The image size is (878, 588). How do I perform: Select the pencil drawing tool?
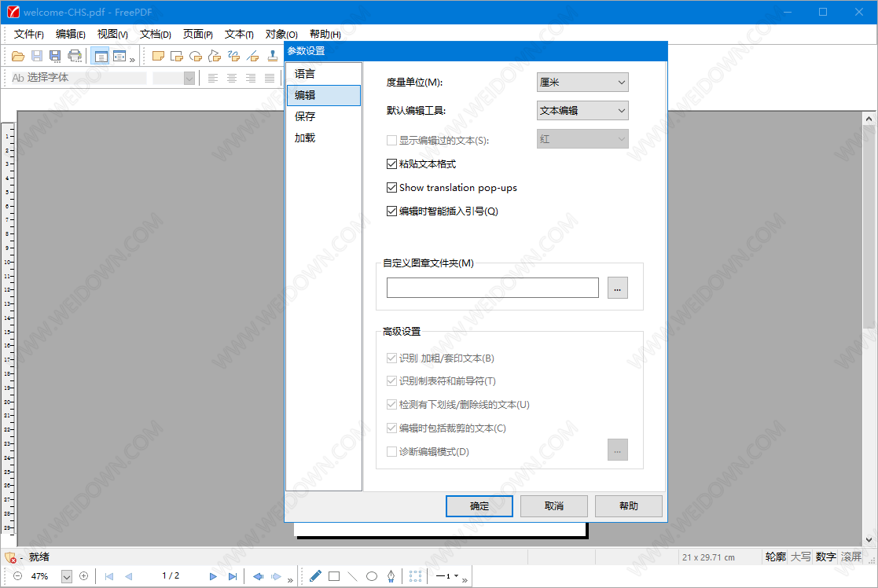click(x=315, y=576)
